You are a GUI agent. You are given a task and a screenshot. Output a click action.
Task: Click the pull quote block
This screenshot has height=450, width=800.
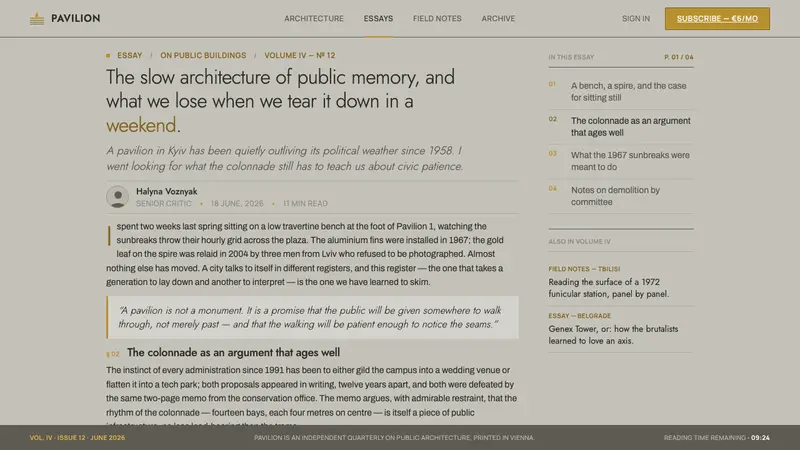click(x=312, y=317)
